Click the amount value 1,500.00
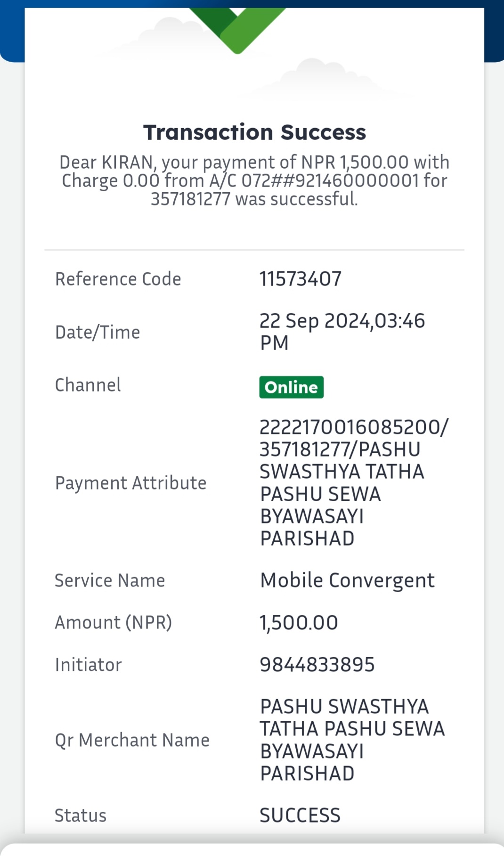 point(299,623)
